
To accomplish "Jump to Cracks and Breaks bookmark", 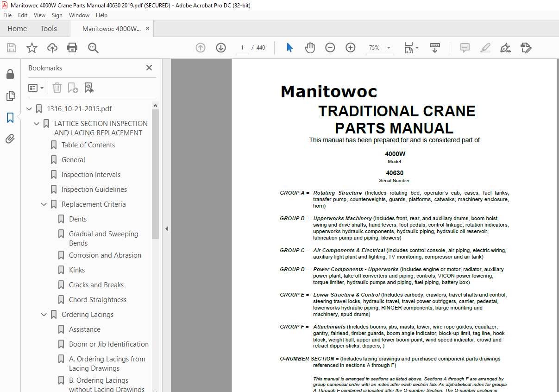I will [x=96, y=285].
